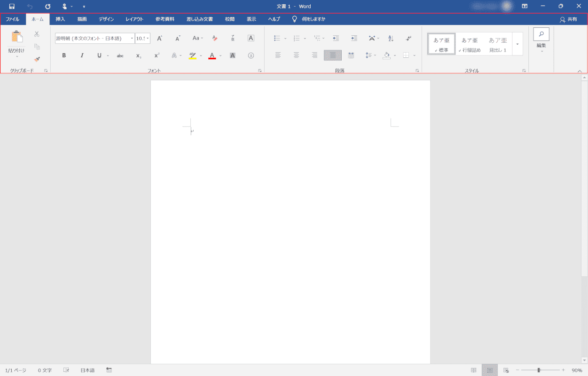Open the File tab
Viewport: 588px width, 376px height.
[13, 19]
